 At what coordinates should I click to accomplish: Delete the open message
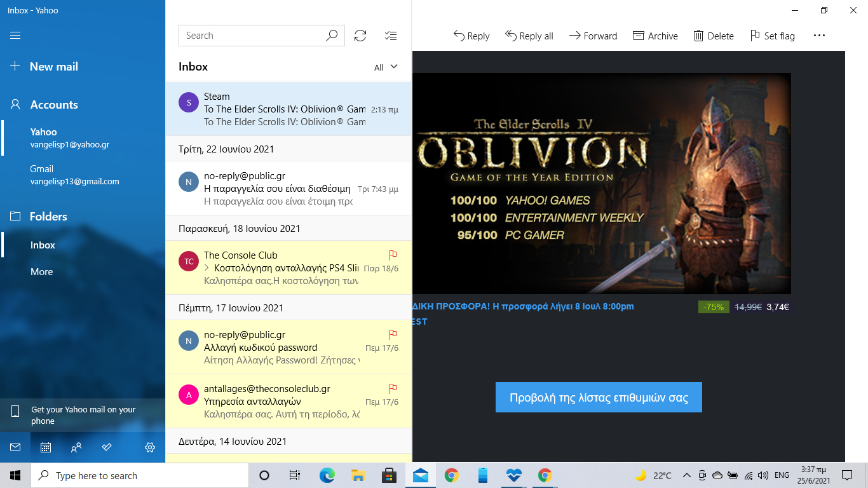714,36
